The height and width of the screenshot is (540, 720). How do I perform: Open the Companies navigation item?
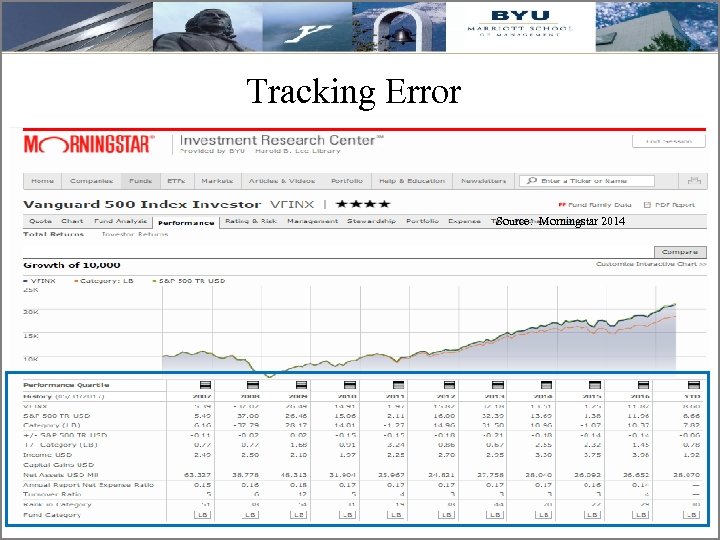coord(91,181)
